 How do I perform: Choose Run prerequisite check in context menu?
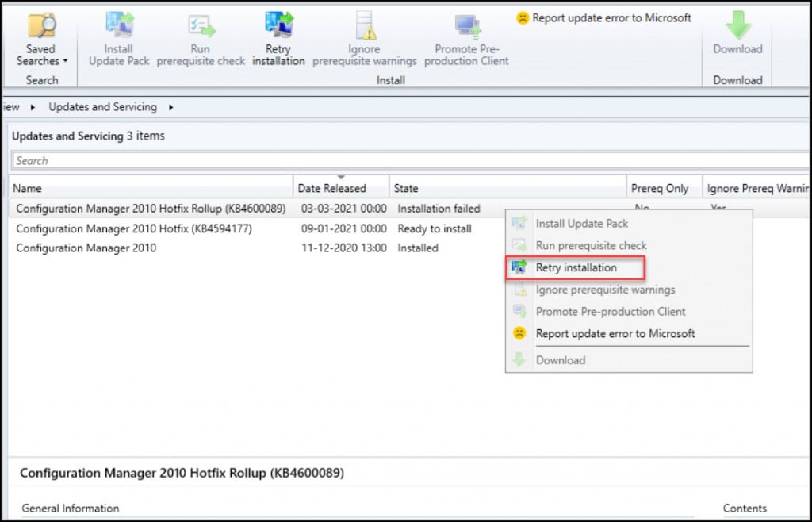coord(629,245)
